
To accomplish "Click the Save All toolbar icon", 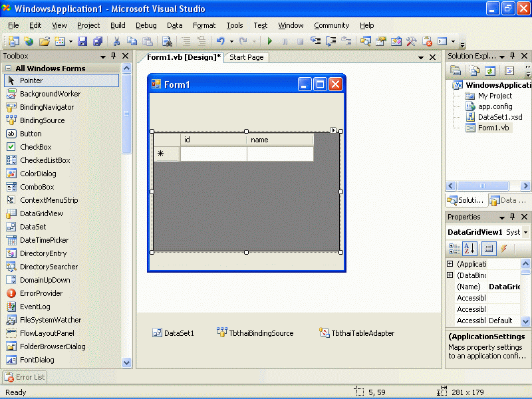I will coord(98,41).
